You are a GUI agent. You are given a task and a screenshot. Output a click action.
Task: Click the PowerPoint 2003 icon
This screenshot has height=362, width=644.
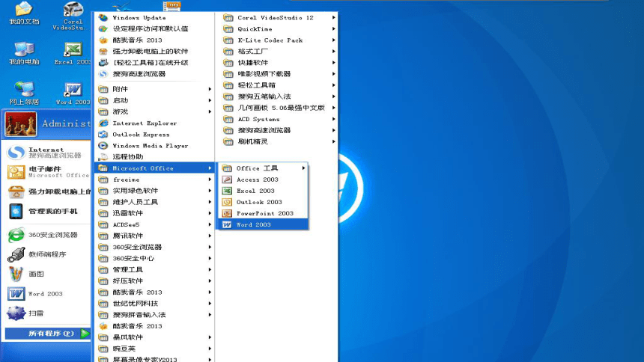coord(227,213)
